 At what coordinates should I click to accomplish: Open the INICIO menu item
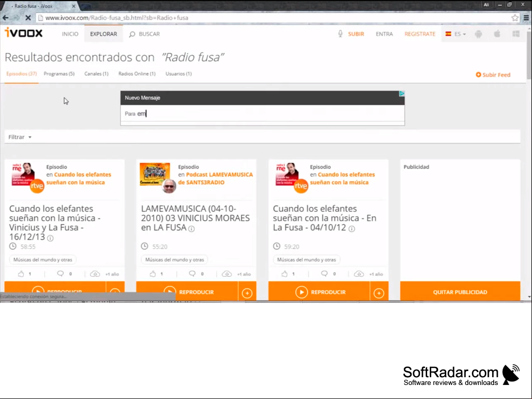coord(70,34)
